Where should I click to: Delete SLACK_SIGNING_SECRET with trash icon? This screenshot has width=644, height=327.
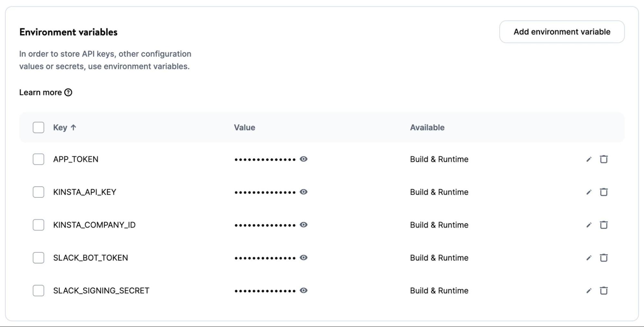(603, 291)
